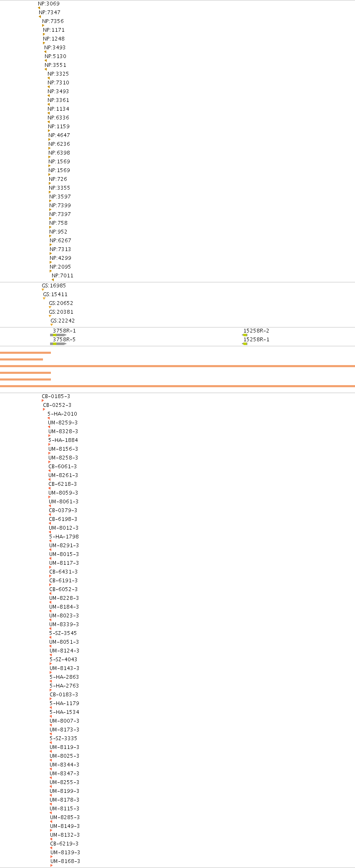Click the UM-8259-3 label
Screen dimensions: 355x868
point(63,423)
